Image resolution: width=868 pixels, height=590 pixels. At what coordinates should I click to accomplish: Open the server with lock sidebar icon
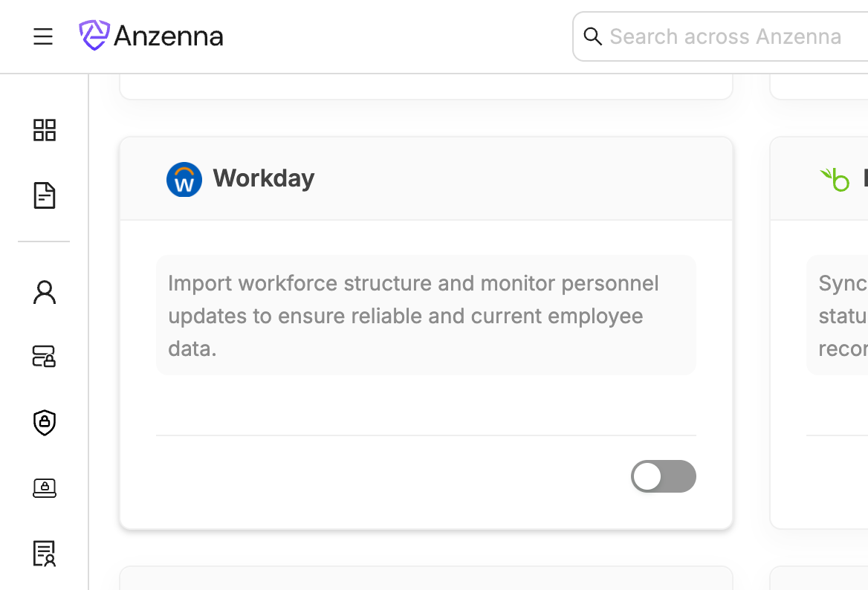45,357
